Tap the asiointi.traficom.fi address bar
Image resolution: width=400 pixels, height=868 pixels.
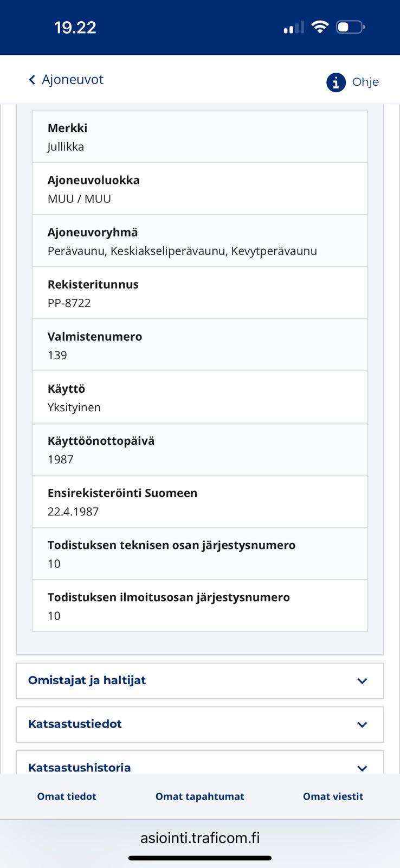point(200,838)
